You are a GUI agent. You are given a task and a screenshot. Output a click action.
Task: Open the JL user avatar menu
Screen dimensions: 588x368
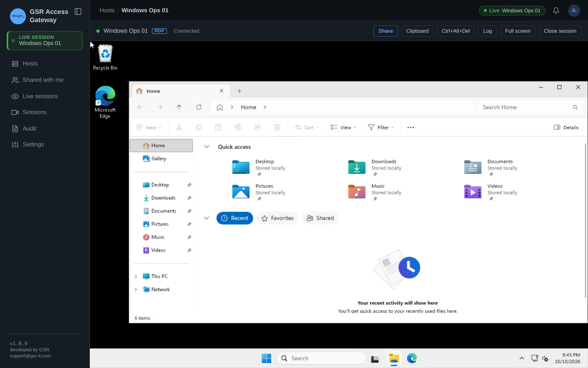[574, 11]
